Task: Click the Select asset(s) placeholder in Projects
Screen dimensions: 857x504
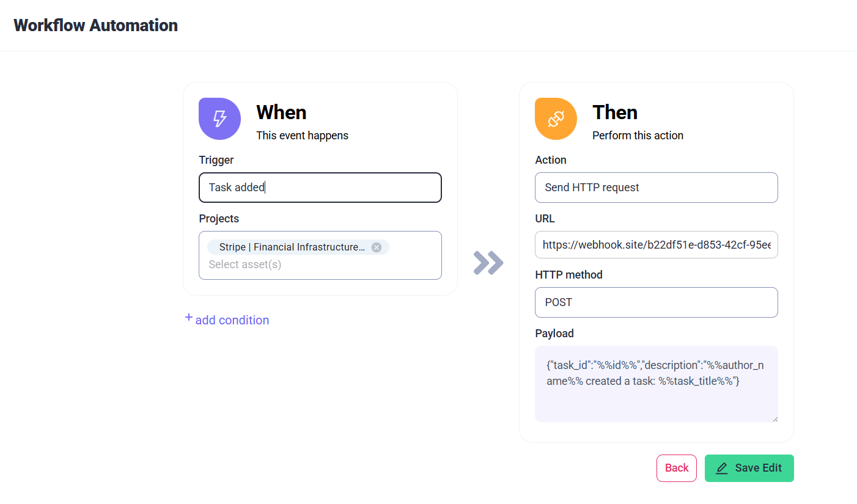Action: (x=245, y=265)
